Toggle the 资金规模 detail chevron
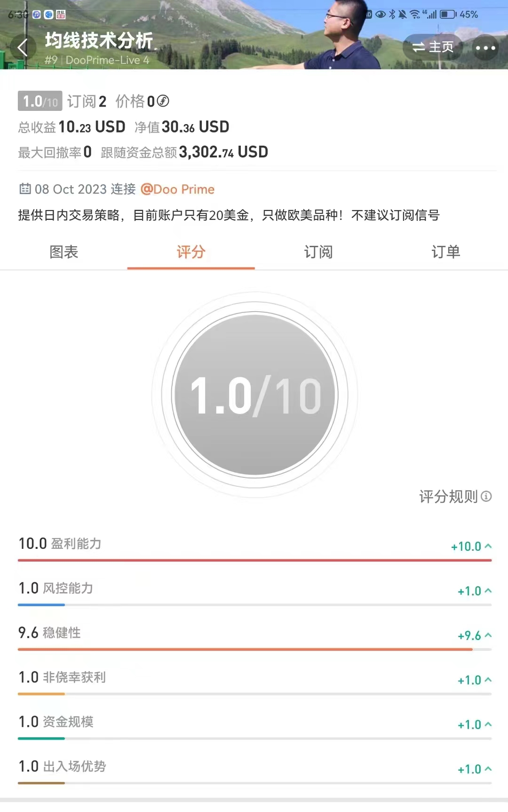 click(x=488, y=725)
